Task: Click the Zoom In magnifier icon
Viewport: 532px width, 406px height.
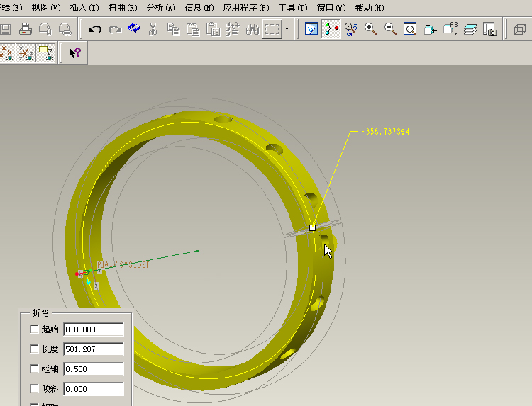Action: (x=370, y=29)
